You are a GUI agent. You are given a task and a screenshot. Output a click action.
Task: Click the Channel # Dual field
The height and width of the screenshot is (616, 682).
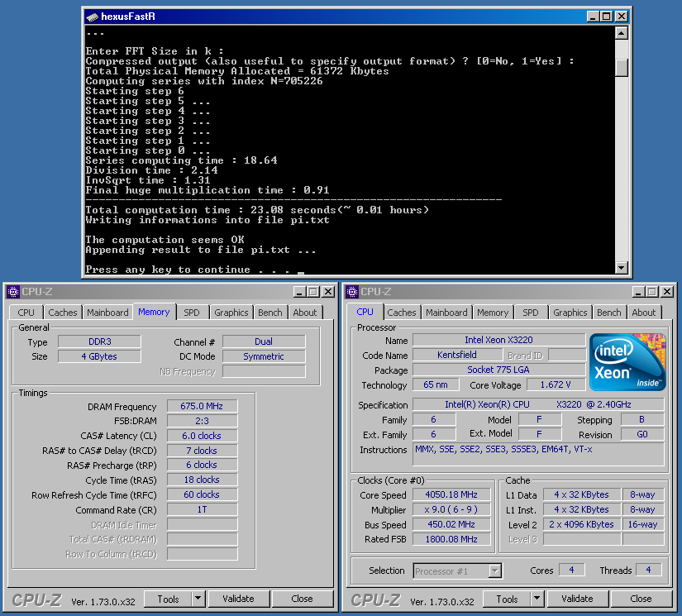pyautogui.click(x=264, y=341)
